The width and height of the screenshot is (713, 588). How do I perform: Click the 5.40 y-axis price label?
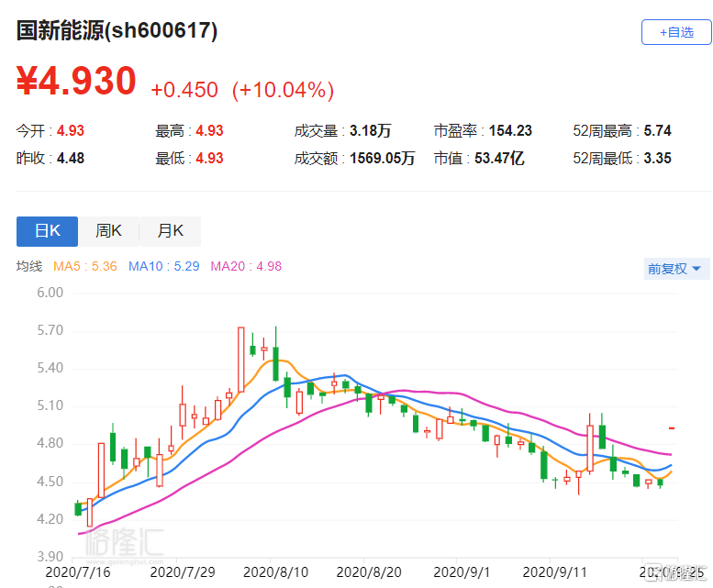(50, 368)
